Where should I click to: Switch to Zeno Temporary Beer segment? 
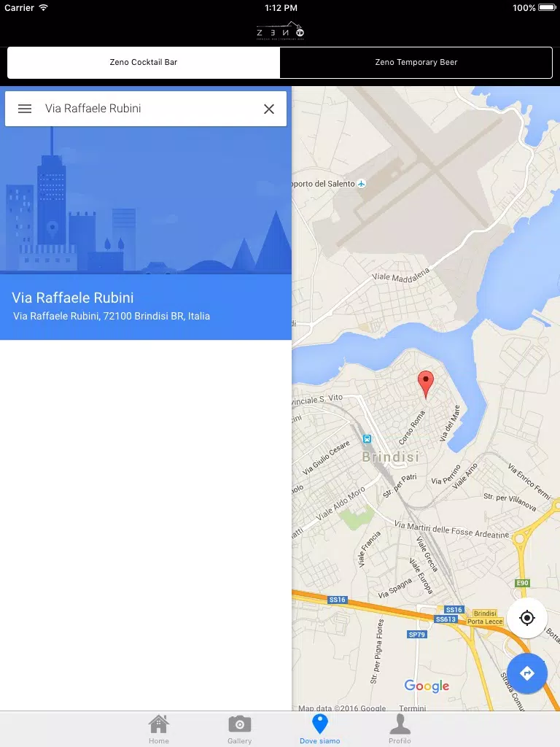(x=416, y=63)
